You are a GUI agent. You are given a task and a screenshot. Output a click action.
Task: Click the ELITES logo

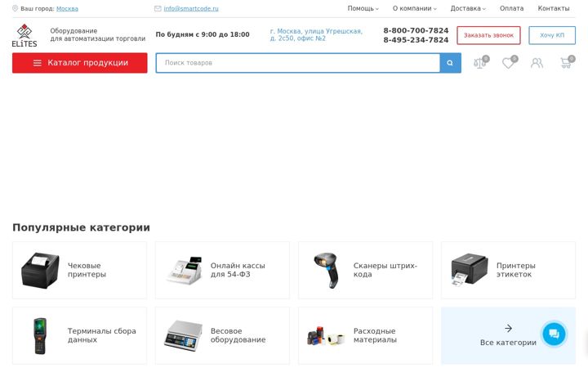pos(24,35)
